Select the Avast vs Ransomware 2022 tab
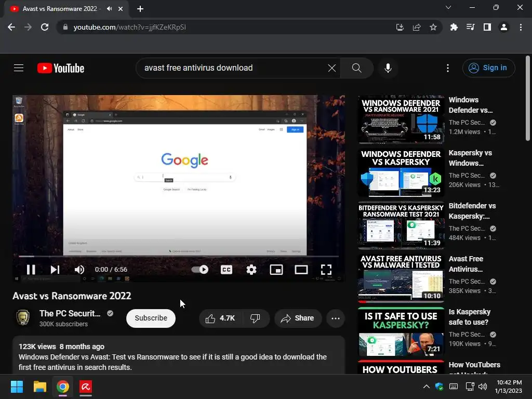Screen dimensions: 532x399 (x=66, y=9)
